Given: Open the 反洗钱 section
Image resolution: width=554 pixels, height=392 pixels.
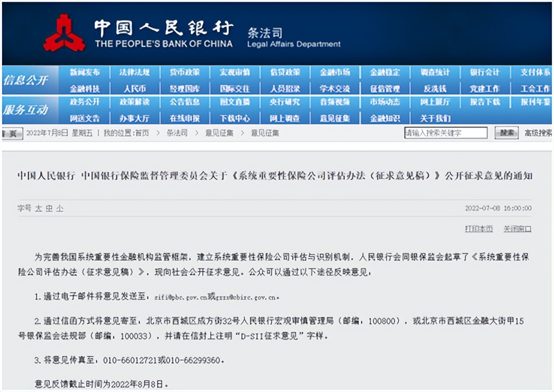Looking at the screenshot, I should (x=435, y=89).
